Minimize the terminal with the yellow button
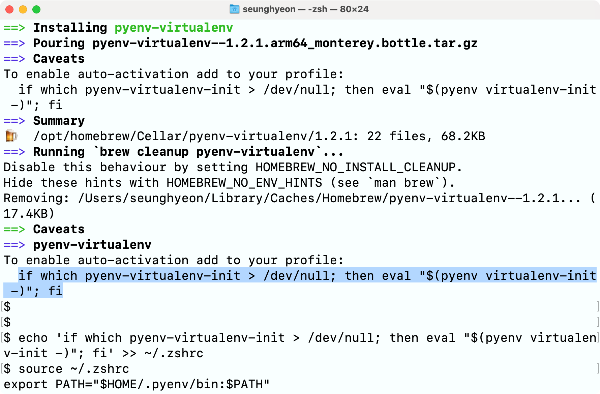The height and width of the screenshot is (394, 600). [x=23, y=9]
